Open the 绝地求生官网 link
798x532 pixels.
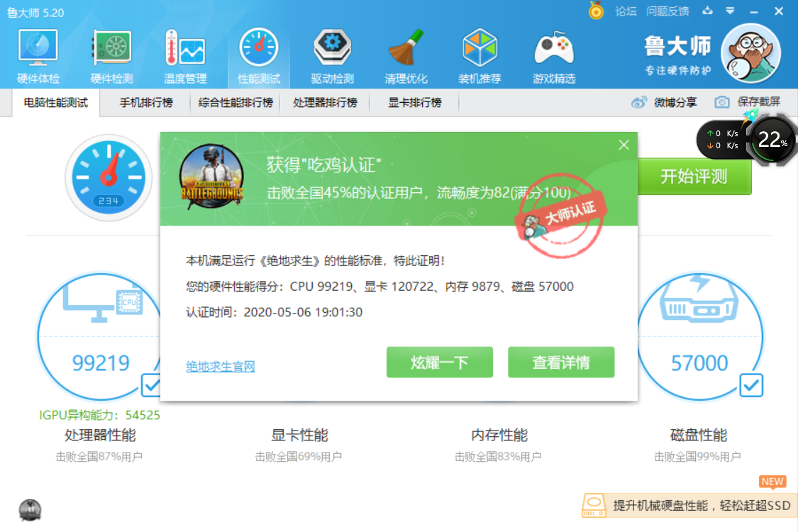click(221, 366)
